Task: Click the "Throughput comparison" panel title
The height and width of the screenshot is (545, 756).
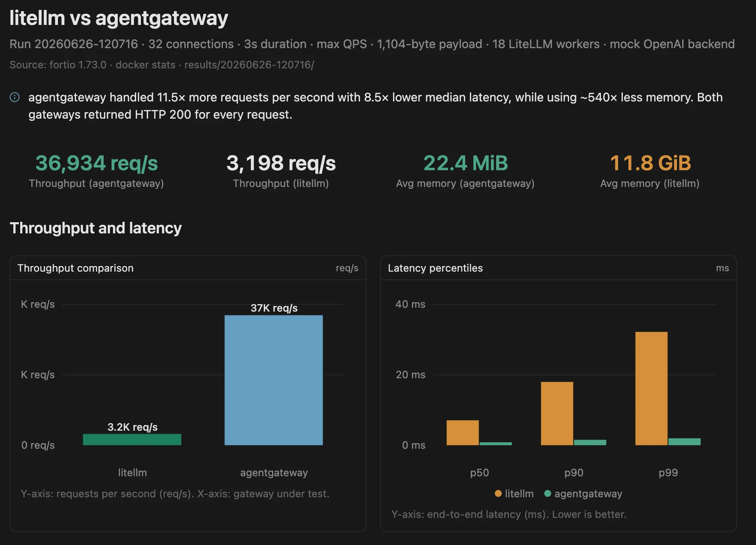Action: 76,268
